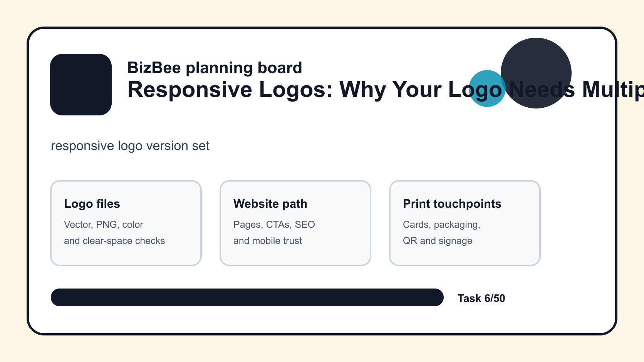Click the large dark circle decoration
Viewport: 644px width, 362px height.
click(536, 73)
